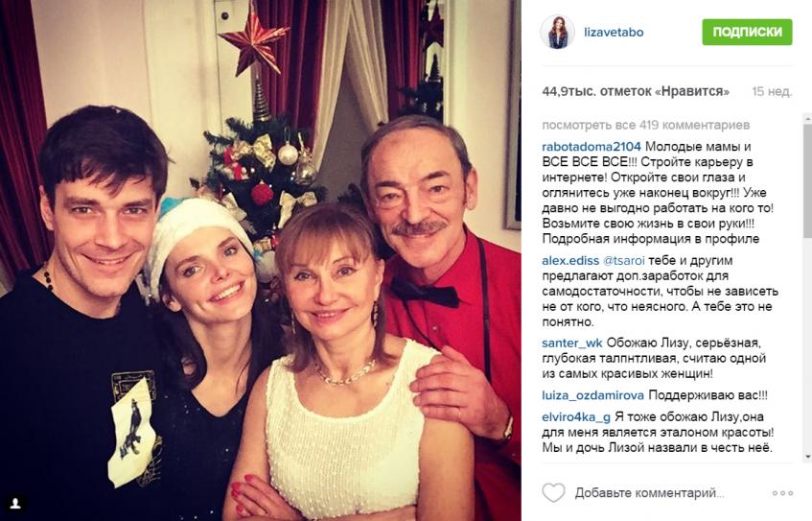Open the lizavetabo username link
812x521 pixels.
pyautogui.click(x=614, y=32)
